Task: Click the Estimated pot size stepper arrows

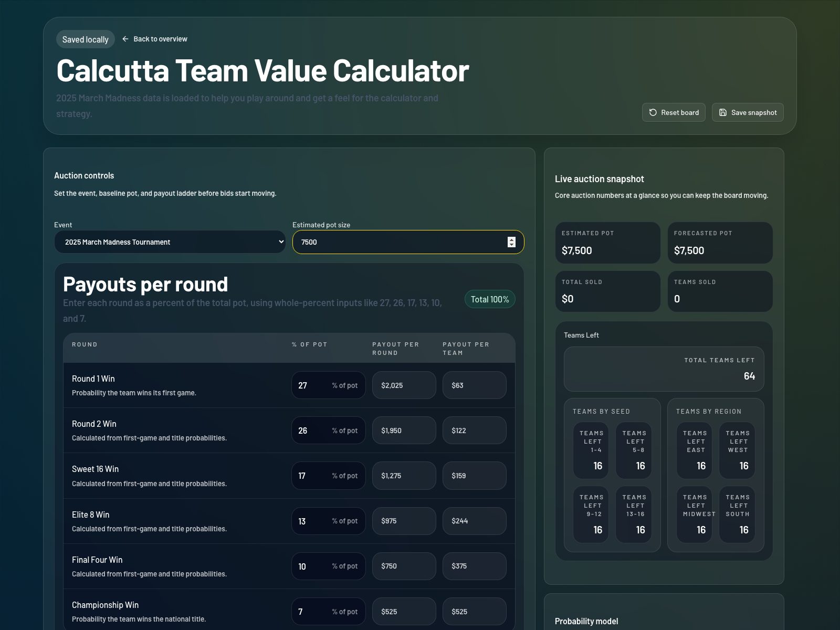Action: (511, 242)
